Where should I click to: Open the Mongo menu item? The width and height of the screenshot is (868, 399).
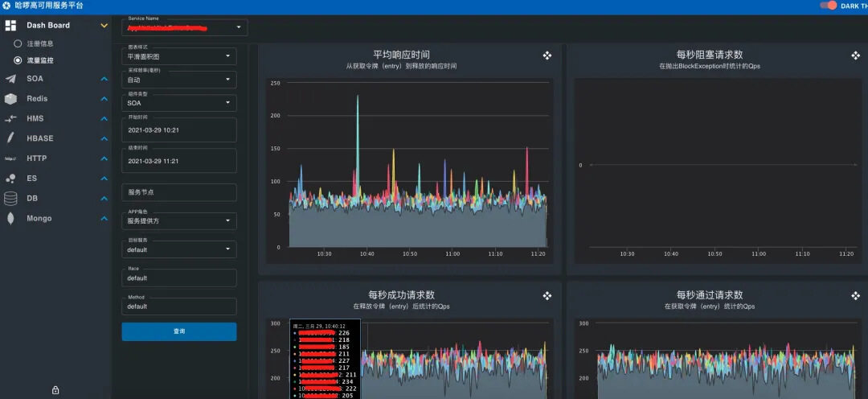coord(55,218)
